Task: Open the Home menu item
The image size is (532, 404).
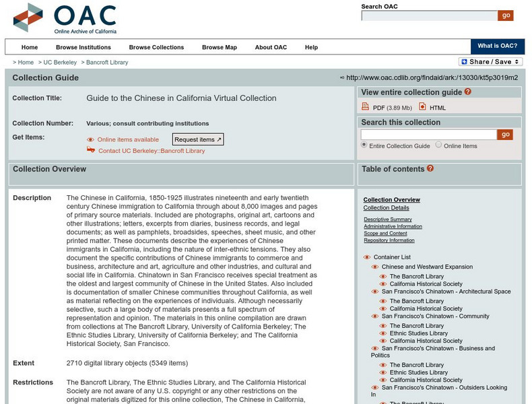Action: click(30, 47)
